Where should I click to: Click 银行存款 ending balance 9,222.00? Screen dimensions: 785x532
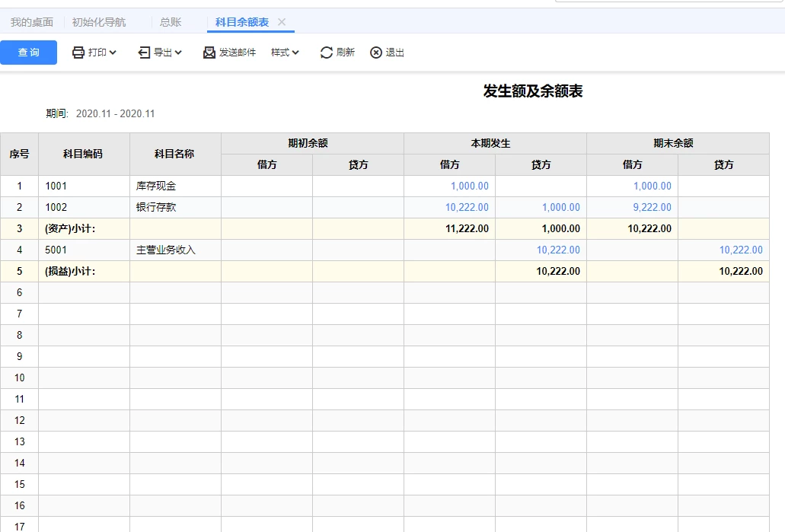pyautogui.click(x=652, y=207)
